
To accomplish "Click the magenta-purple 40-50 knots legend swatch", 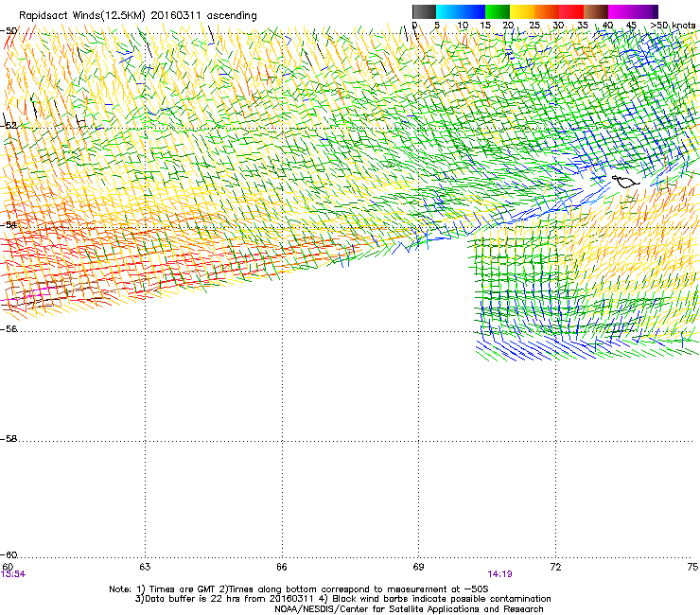I will point(633,11).
